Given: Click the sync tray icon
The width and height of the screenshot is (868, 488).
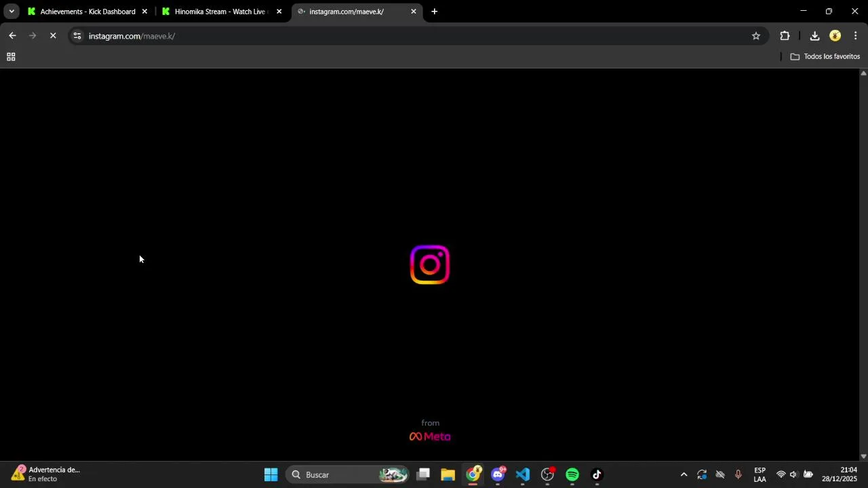Looking at the screenshot, I should pyautogui.click(x=702, y=474).
